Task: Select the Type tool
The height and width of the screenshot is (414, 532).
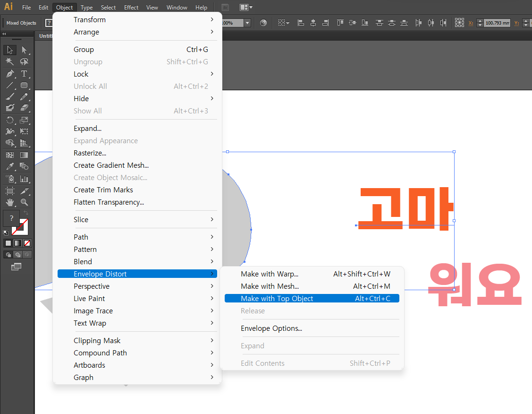Action: [x=24, y=73]
